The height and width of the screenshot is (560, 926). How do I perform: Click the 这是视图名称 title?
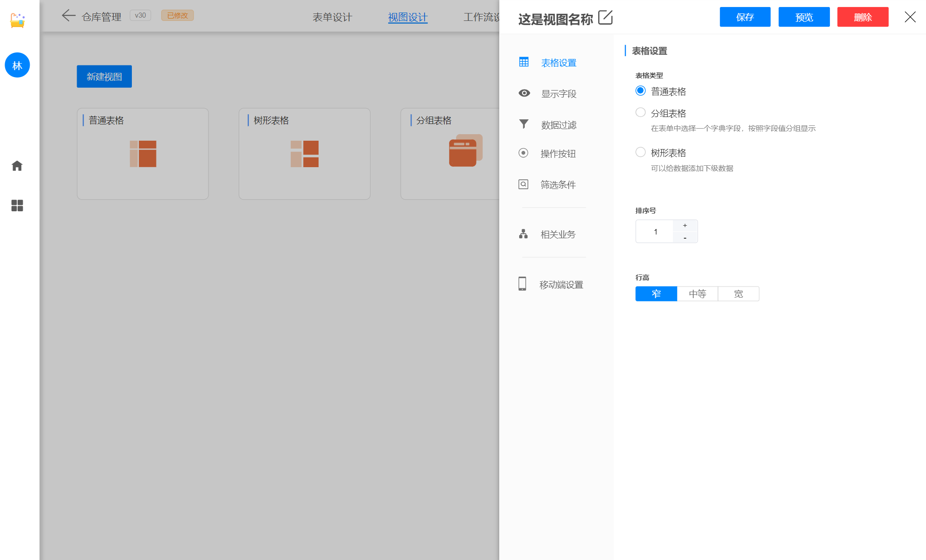[x=555, y=19]
